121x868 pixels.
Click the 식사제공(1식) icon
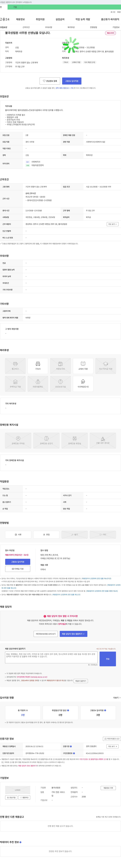pyautogui.click(x=83, y=384)
